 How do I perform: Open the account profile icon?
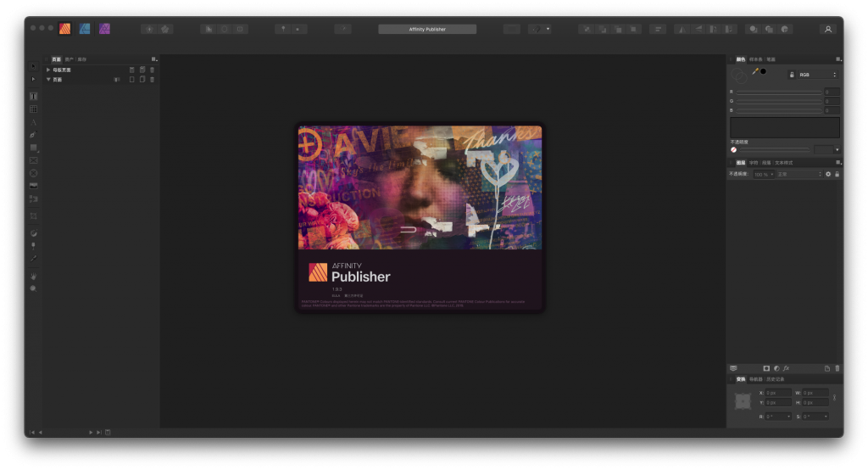click(828, 30)
